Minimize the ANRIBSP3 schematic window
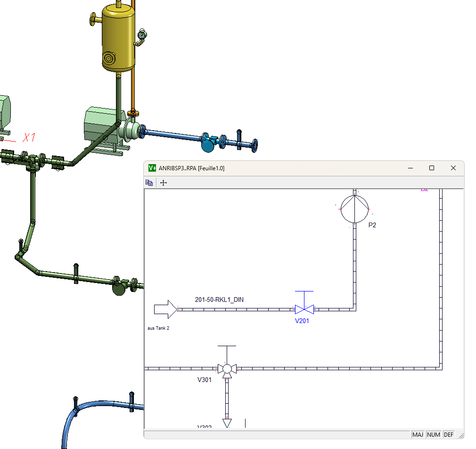Screen dimensions: 476x449 [410, 168]
